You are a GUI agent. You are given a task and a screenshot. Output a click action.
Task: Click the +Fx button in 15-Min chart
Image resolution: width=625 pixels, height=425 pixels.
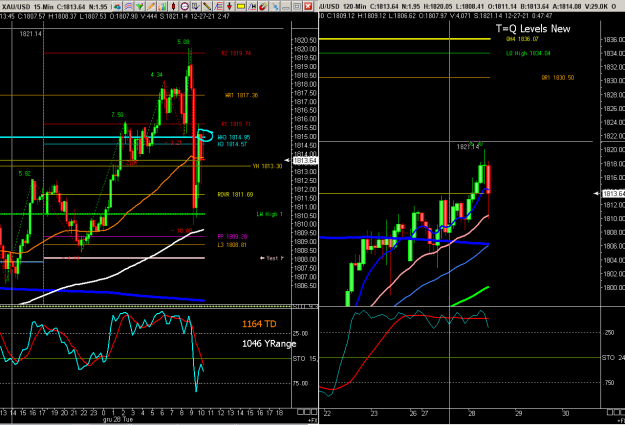[x=312, y=420]
